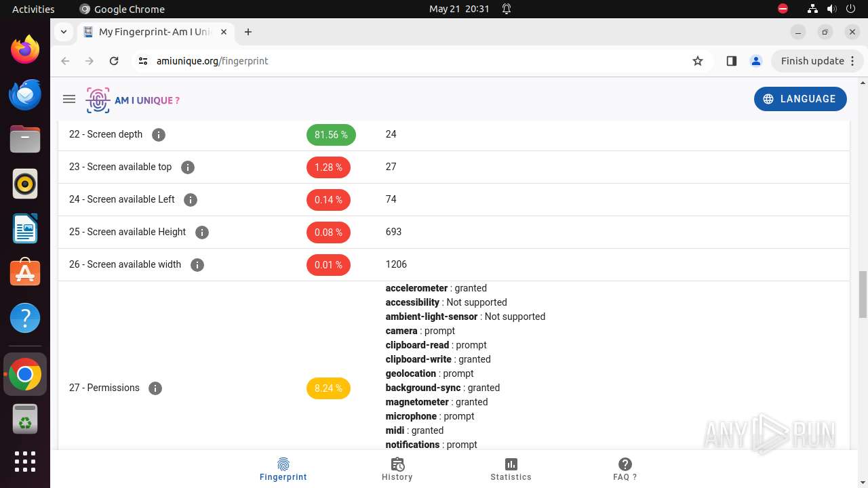Click the red do-not-disturb tray indicator
This screenshot has width=868, height=488.
tap(783, 9)
